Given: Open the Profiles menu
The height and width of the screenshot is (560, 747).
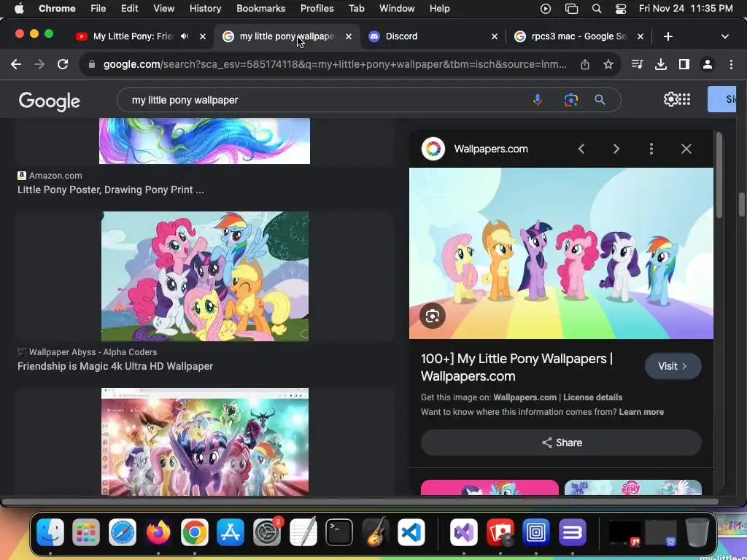Looking at the screenshot, I should click(317, 9).
